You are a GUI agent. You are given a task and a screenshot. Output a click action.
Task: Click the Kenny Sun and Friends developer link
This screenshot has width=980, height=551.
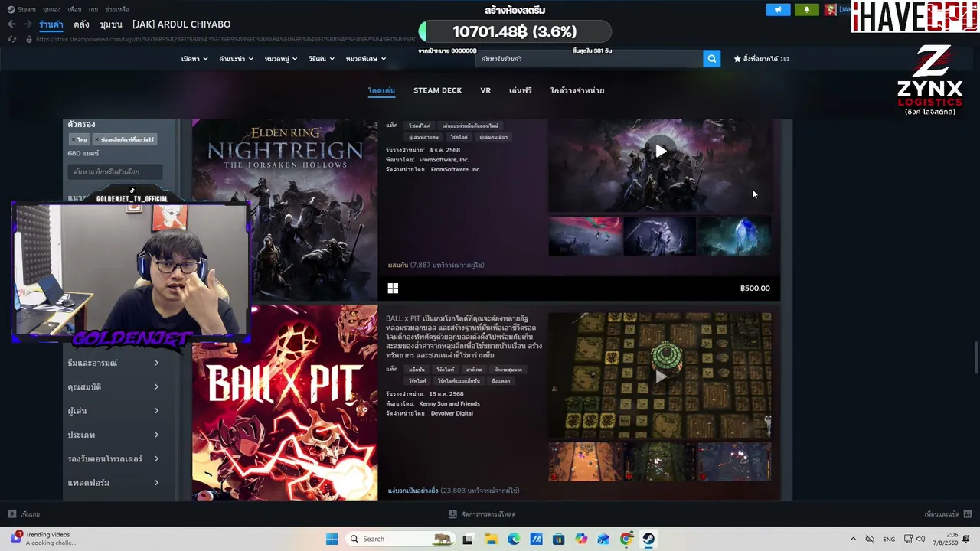pos(449,403)
